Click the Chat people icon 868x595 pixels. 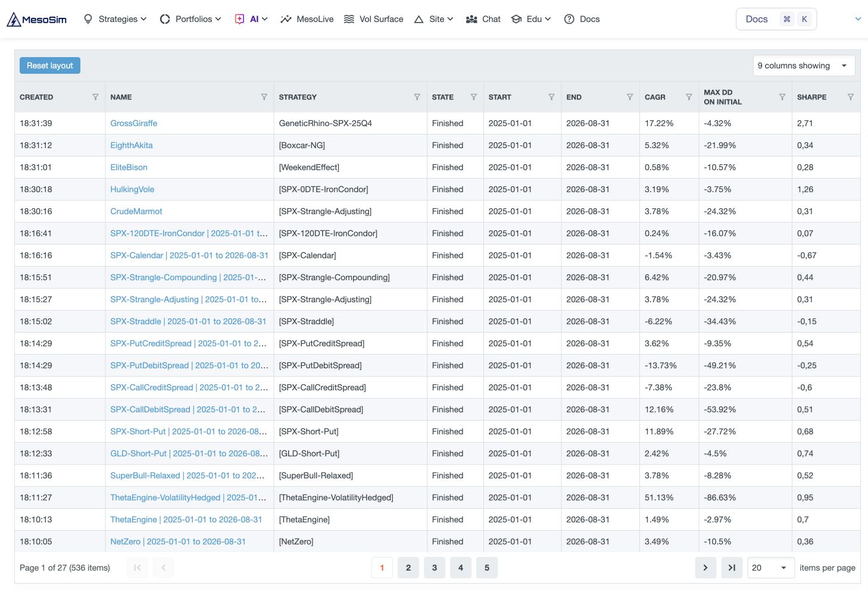(472, 19)
